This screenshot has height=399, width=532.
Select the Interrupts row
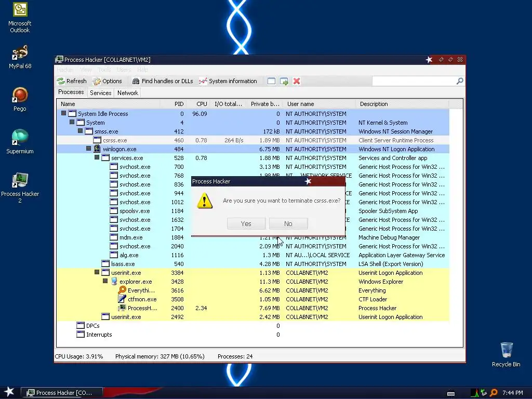(253, 334)
